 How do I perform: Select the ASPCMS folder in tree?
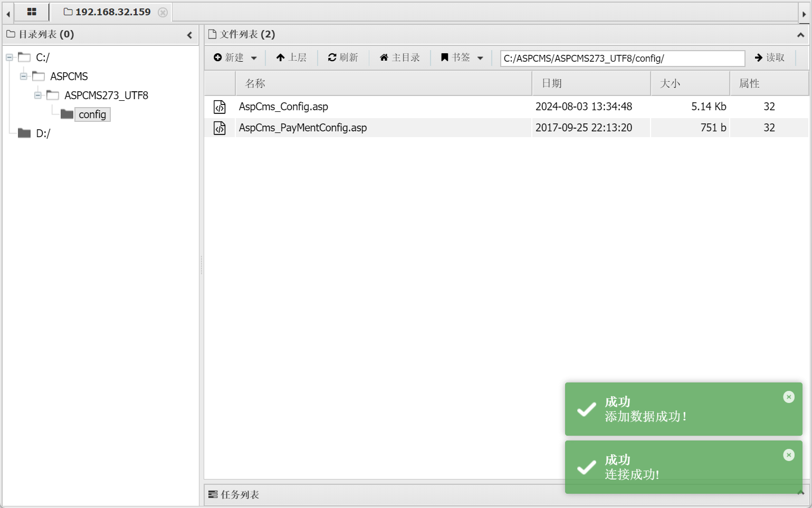(x=69, y=76)
